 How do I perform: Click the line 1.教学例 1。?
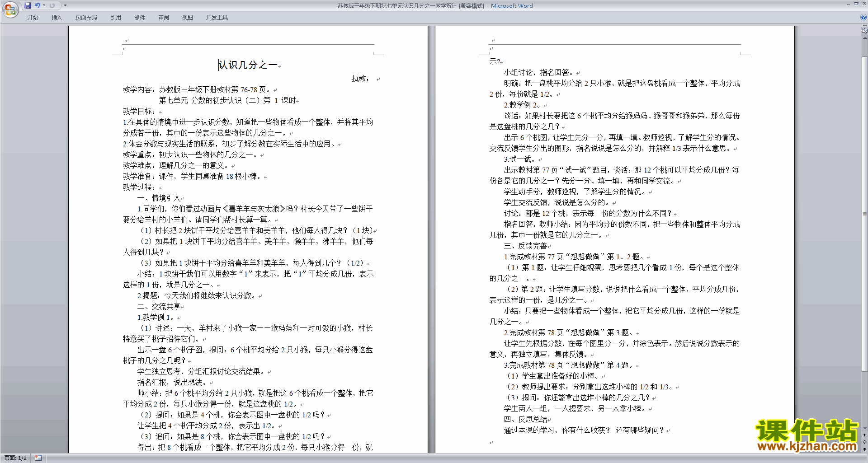pyautogui.click(x=156, y=317)
